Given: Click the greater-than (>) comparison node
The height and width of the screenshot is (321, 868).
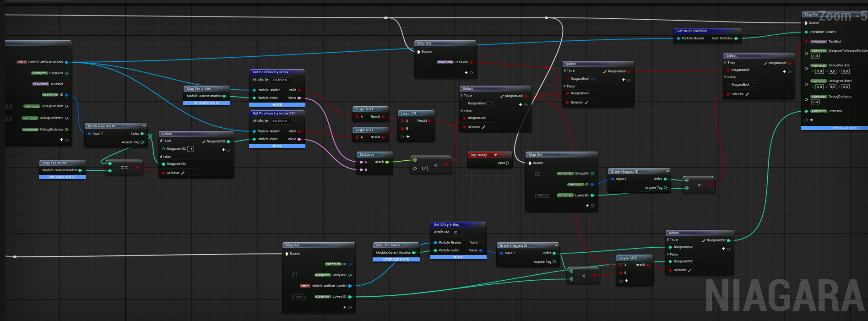Looking at the screenshot, I should pos(699,185).
